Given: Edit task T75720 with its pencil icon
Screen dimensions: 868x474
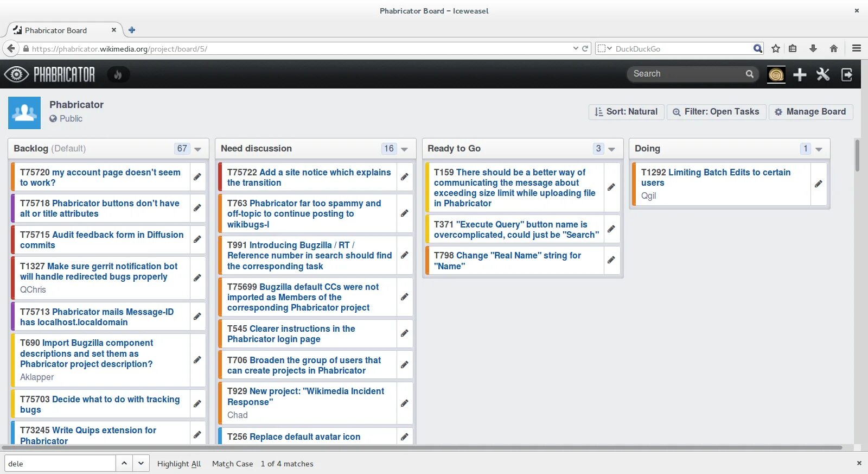Looking at the screenshot, I should [197, 177].
